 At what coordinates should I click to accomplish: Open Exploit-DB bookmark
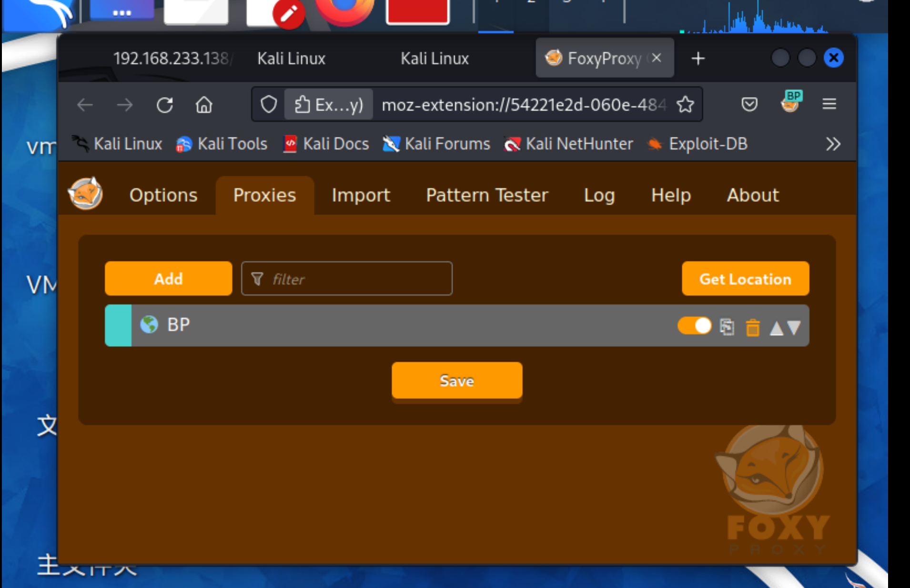tap(698, 144)
